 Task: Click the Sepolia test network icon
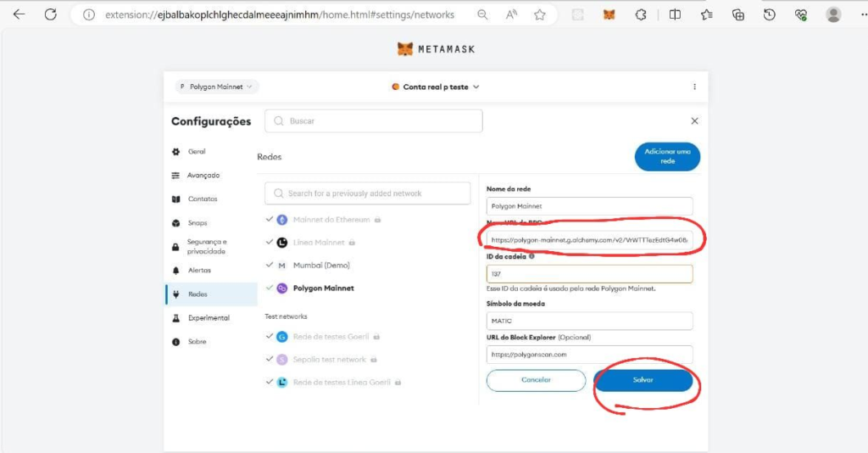tap(281, 360)
